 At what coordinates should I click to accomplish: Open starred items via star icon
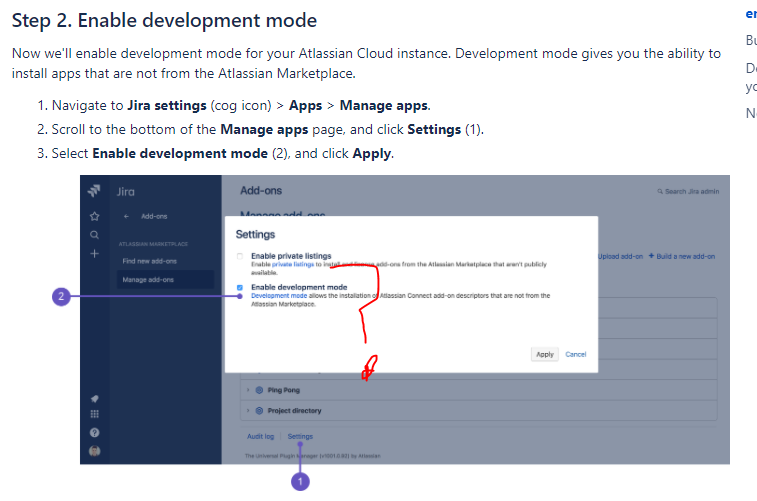click(95, 216)
